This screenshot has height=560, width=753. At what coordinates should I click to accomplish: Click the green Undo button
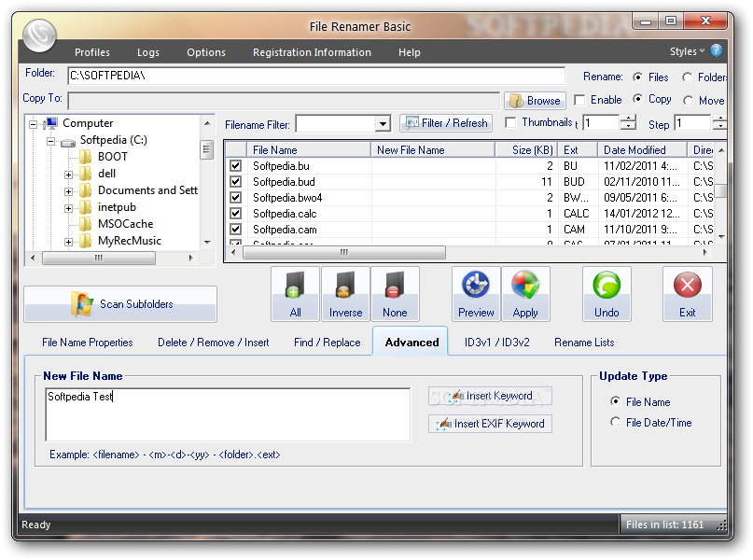607,293
